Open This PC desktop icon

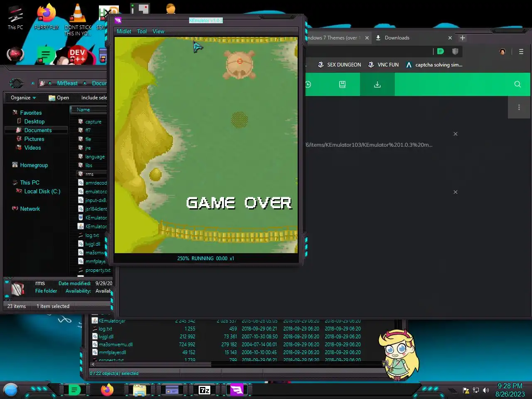15,17
